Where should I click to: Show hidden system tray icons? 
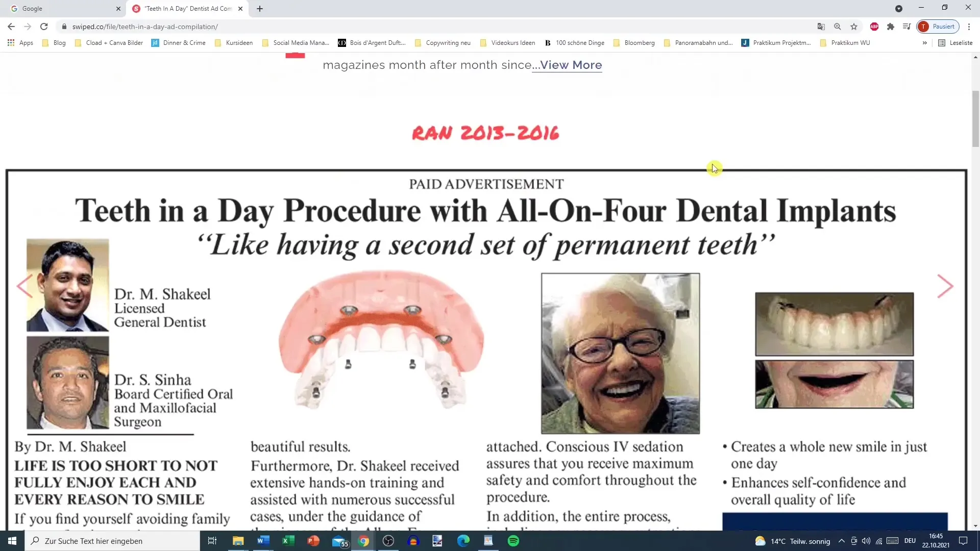coord(841,541)
